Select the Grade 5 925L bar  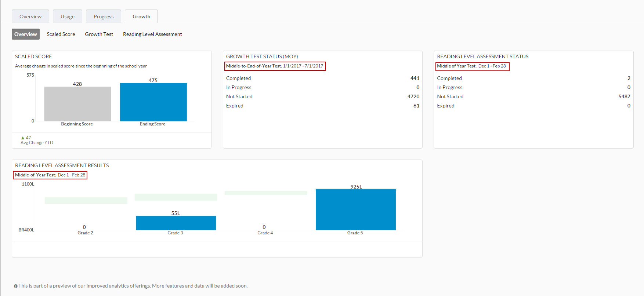click(x=356, y=209)
